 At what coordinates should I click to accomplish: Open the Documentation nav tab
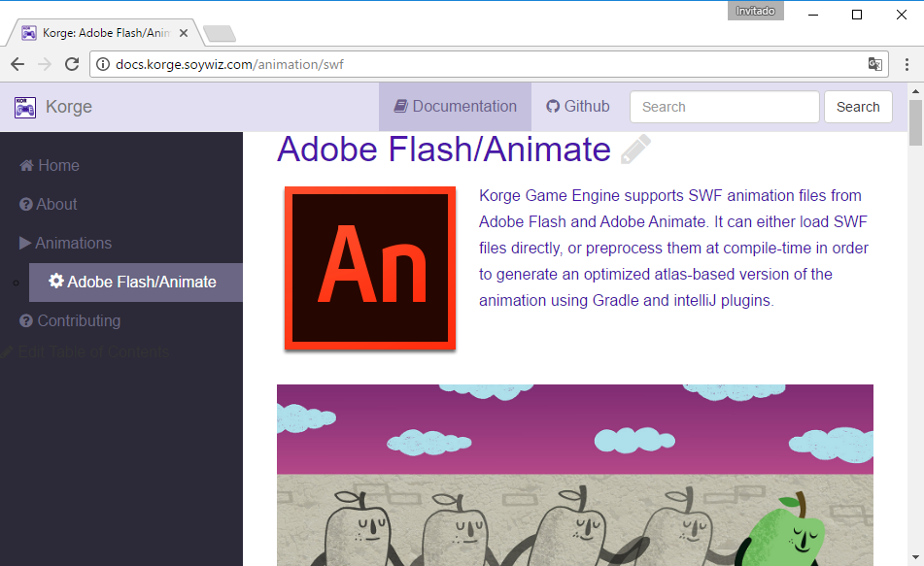(x=455, y=107)
